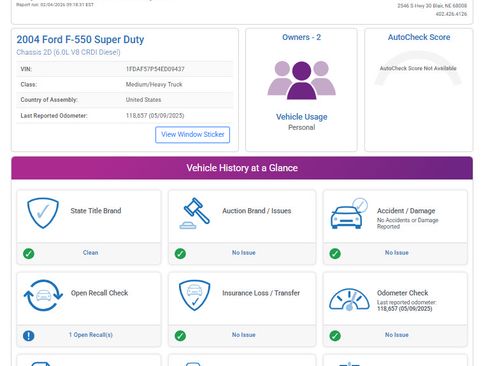488x366 pixels.
Task: Click the AutoCheck Score gauge
Action: pyautogui.click(x=418, y=68)
